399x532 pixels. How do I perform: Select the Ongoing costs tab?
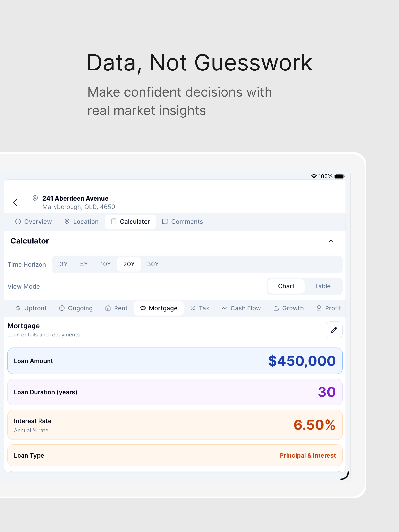[76, 308]
